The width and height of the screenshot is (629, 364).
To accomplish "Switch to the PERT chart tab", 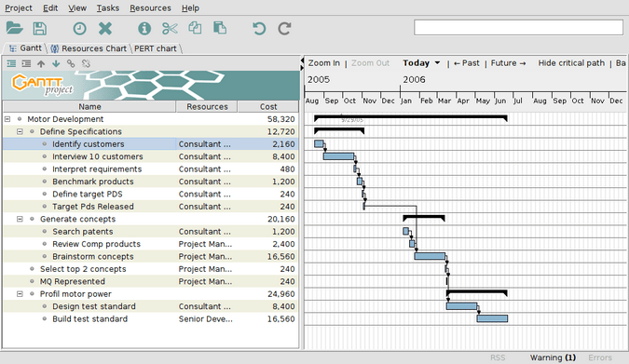I will coord(156,48).
